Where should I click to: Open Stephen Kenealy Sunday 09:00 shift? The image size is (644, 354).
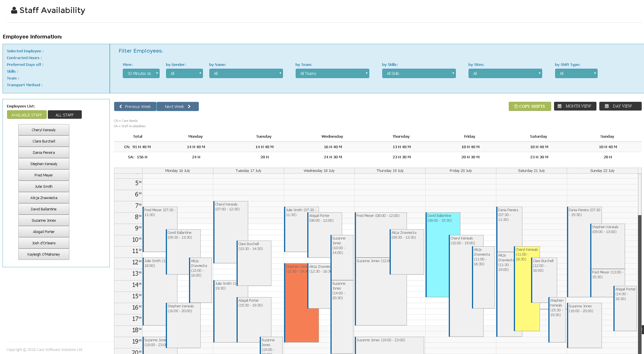pos(608,246)
